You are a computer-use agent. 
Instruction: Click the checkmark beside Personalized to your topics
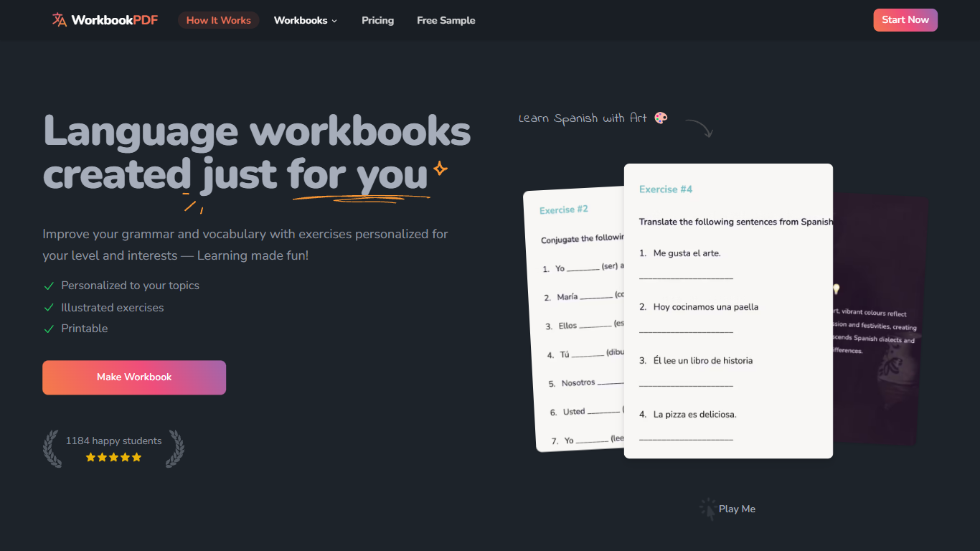tap(49, 286)
